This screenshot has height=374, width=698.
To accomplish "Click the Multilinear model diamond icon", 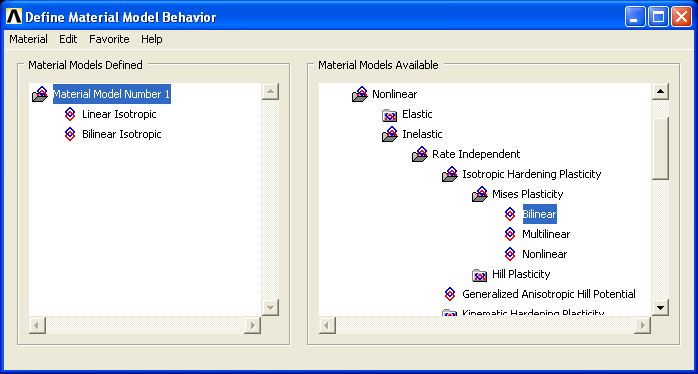I will click(x=510, y=234).
